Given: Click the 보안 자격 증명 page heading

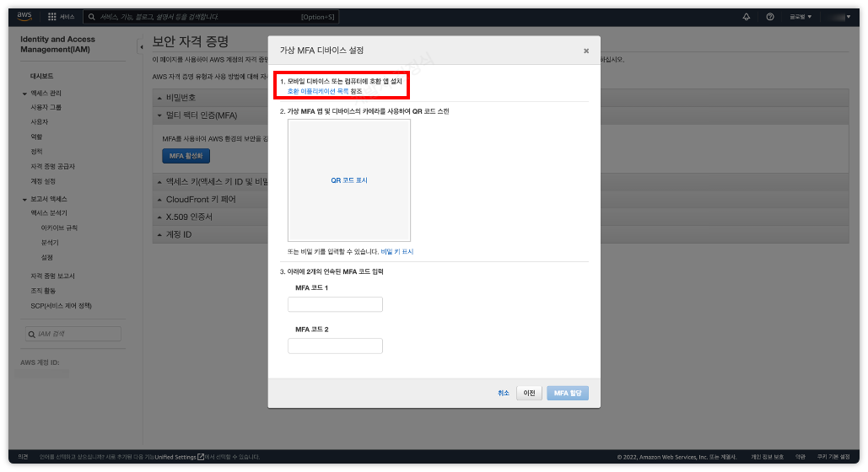Looking at the screenshot, I should [191, 41].
